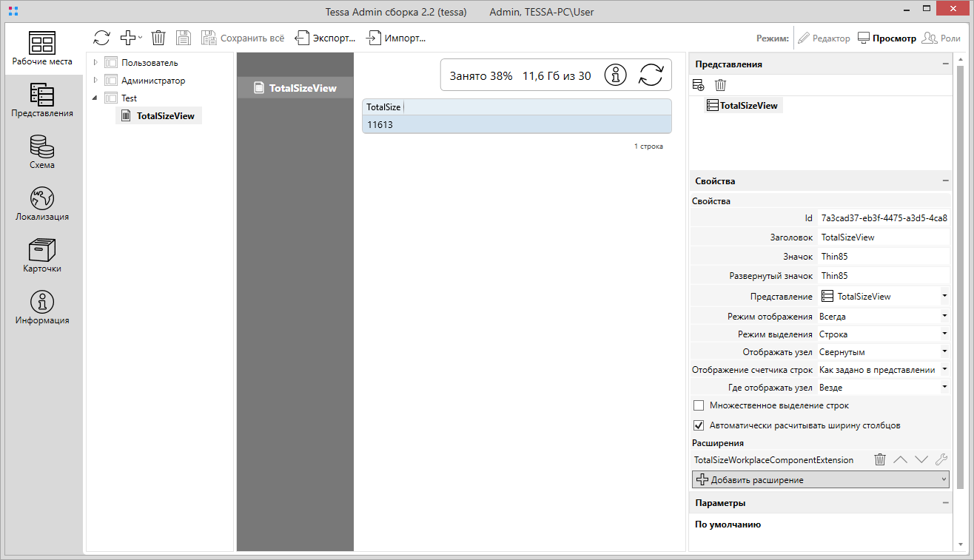The image size is (974, 560).
Task: Click the info icon beside storage usage
Action: point(617,75)
